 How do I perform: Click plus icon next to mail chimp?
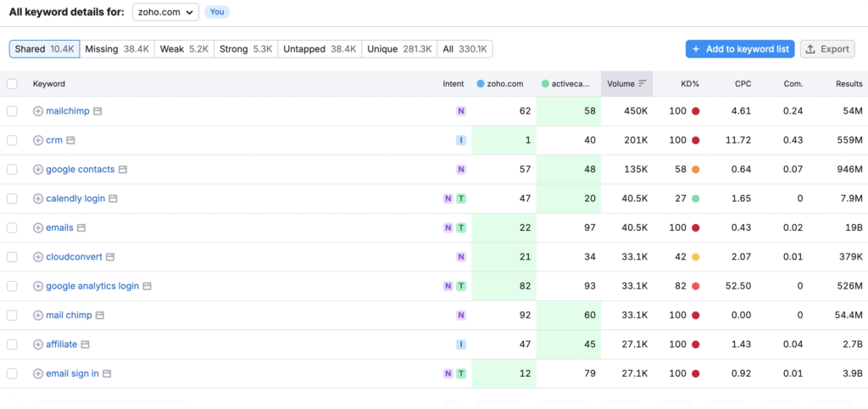tap(38, 316)
